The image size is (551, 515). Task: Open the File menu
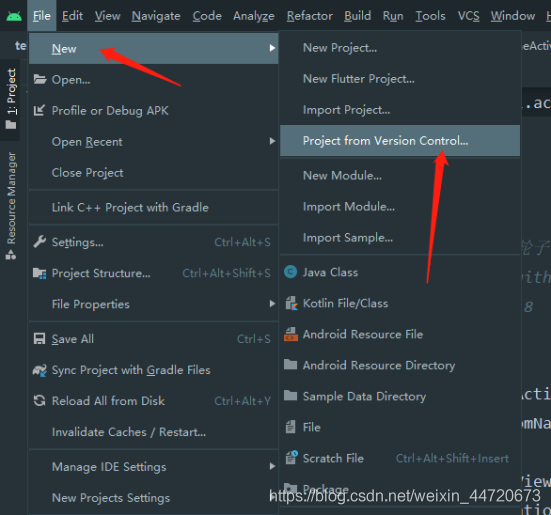pyautogui.click(x=42, y=16)
